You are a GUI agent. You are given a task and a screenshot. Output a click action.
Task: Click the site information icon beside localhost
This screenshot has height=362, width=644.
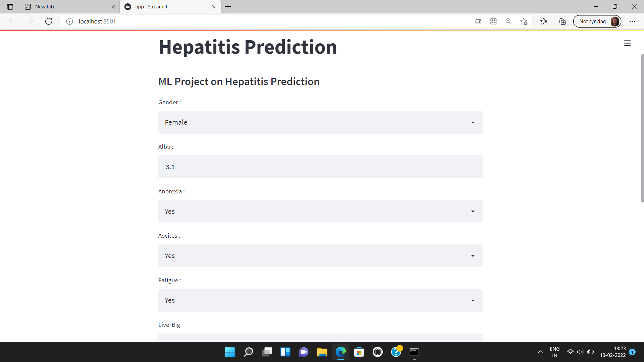pyautogui.click(x=69, y=21)
